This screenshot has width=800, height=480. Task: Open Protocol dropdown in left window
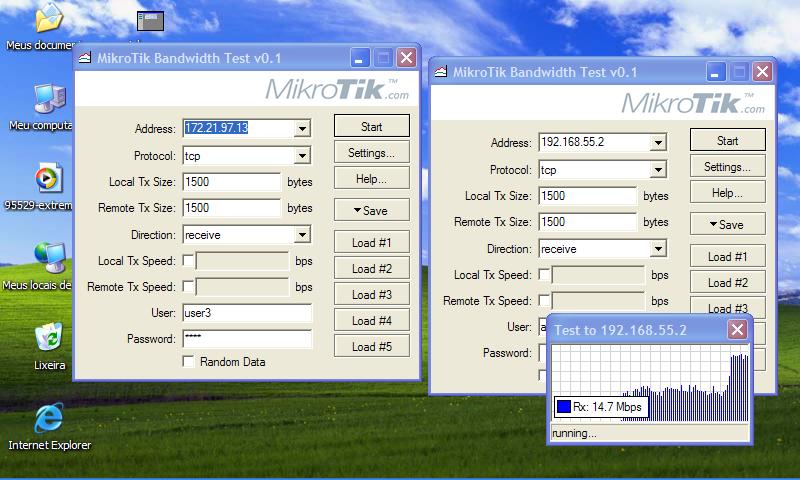pos(302,156)
